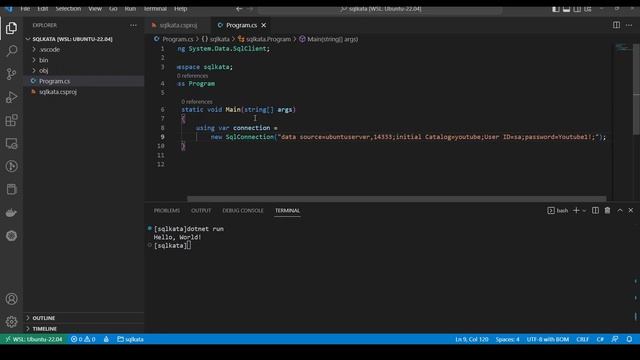Viewport: 640px width, 360px height.
Task: Click the command center search box
Action: click(x=380, y=9)
